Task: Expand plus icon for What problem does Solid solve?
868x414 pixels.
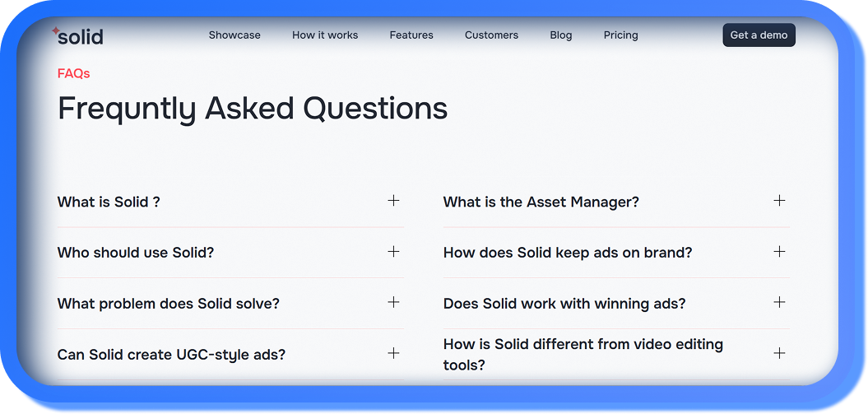Action: tap(393, 302)
